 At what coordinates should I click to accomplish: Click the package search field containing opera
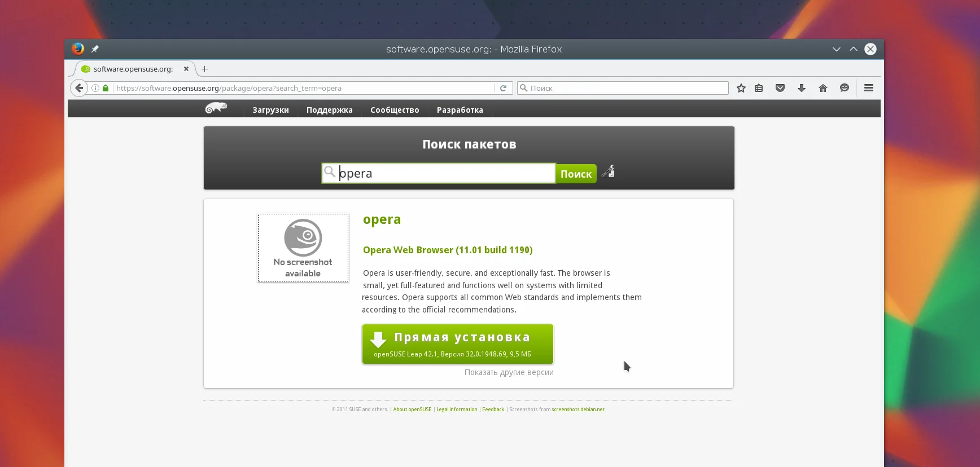coord(439,173)
